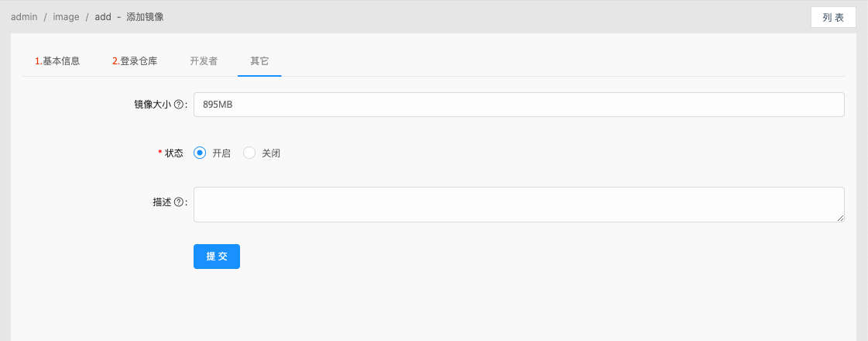
Task: Submit the form with 提交 button
Action: coord(217,257)
